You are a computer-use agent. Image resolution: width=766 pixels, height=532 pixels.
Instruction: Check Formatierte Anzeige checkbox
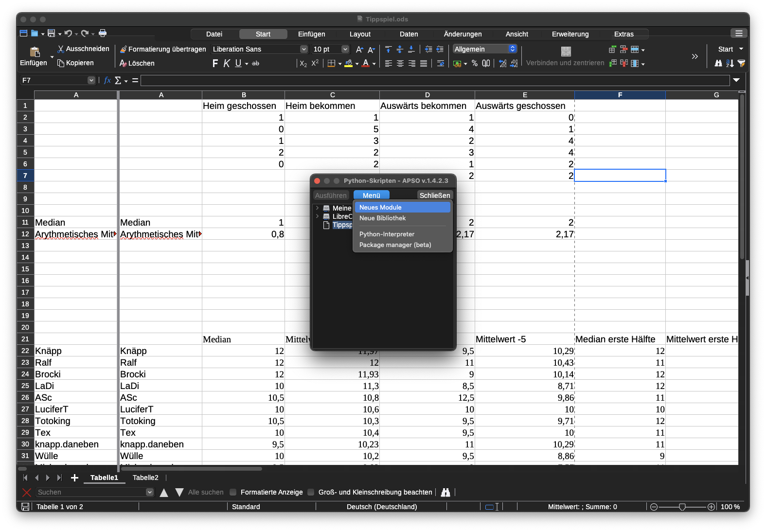(233, 492)
